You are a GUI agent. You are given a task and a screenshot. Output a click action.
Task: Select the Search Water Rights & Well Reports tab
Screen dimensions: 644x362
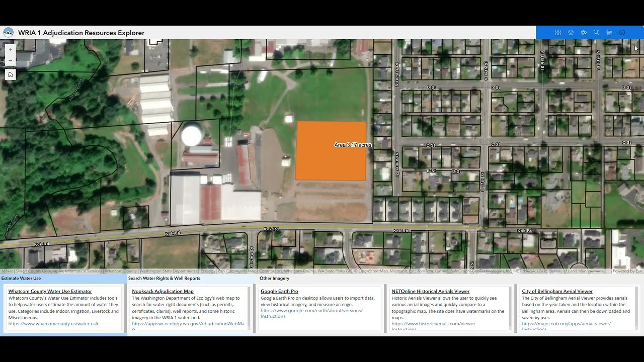click(164, 278)
